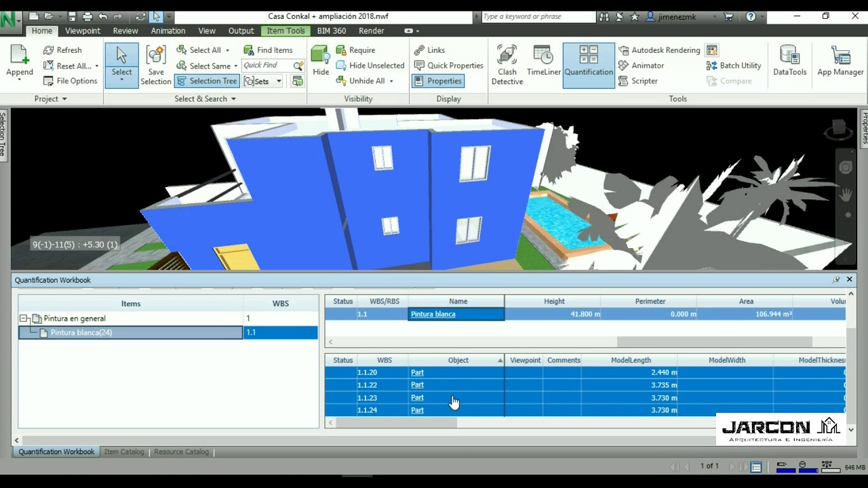Screen dimensions: 868x488
Task: Open Clash Detective tool
Action: 507,65
